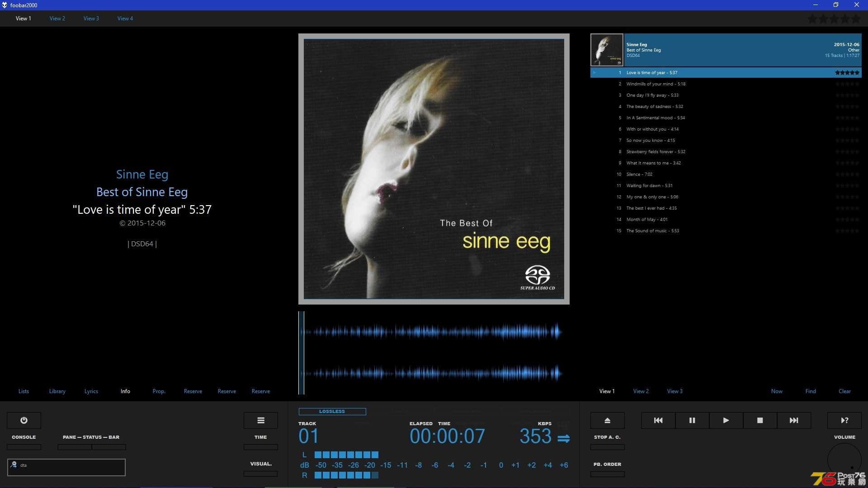Open the hamburger menu button above Time
This screenshot has width=868, height=488.
pos(261,420)
